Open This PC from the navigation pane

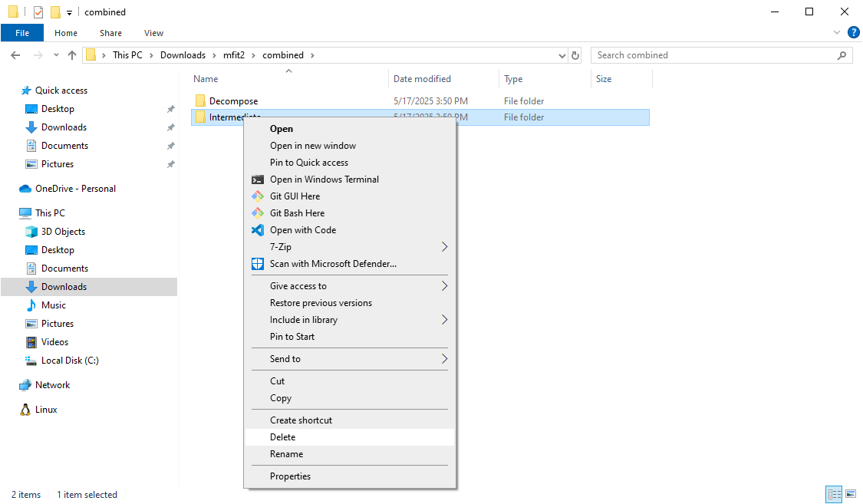pyautogui.click(x=50, y=212)
